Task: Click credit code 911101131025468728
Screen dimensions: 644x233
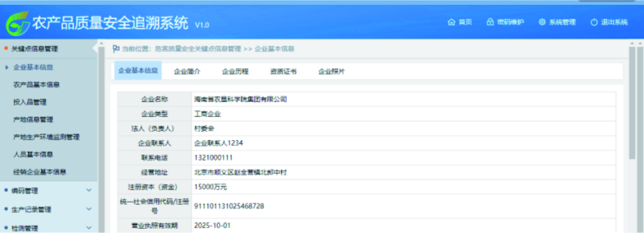Action: pyautogui.click(x=229, y=206)
